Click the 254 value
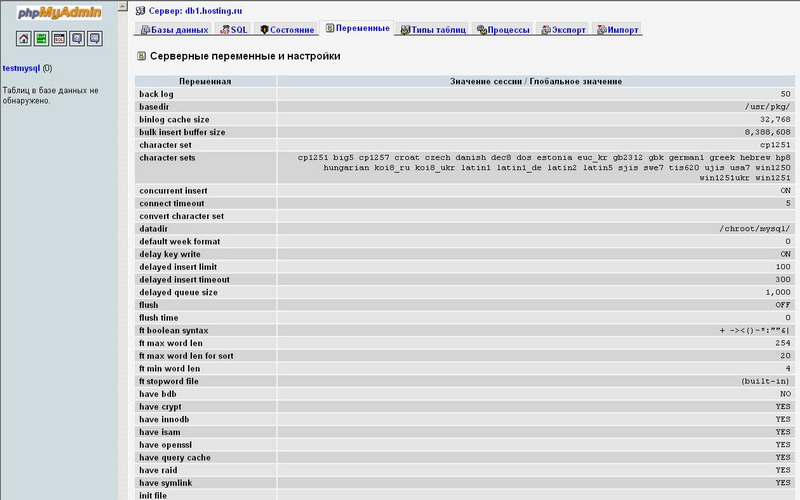This screenshot has width=800, height=500. 783,343
